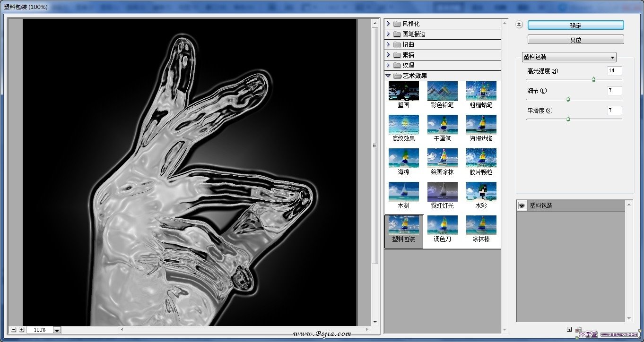This screenshot has width=644, height=342.
Task: Choose the 底纹效果 filter thumbnail
Action: (x=404, y=125)
